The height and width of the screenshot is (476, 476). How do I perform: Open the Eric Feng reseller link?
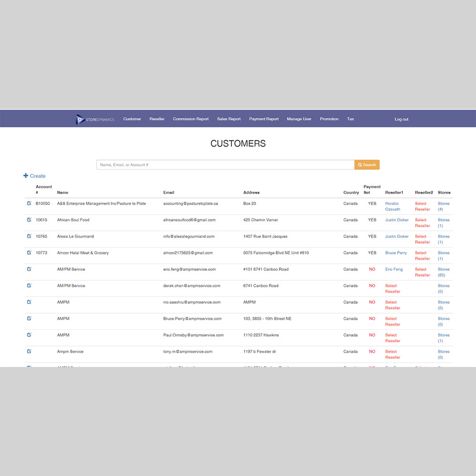[394, 269]
